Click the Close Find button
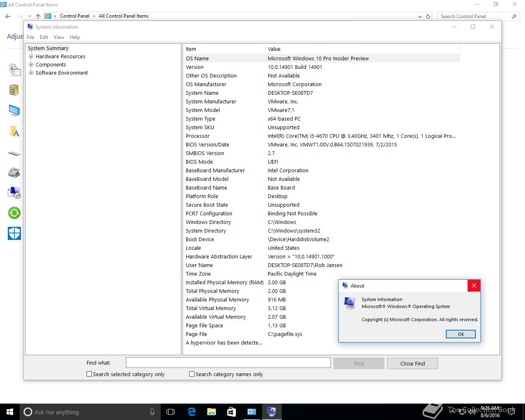525x420 pixels. pyautogui.click(x=413, y=363)
